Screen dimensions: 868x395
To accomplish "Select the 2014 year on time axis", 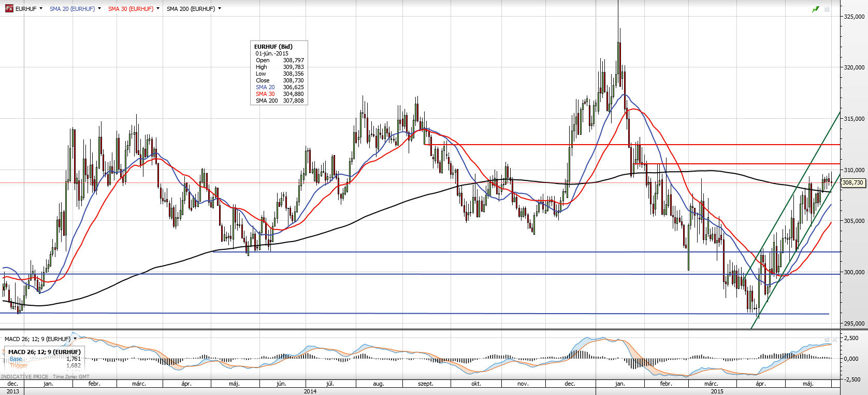I will pos(310,391).
